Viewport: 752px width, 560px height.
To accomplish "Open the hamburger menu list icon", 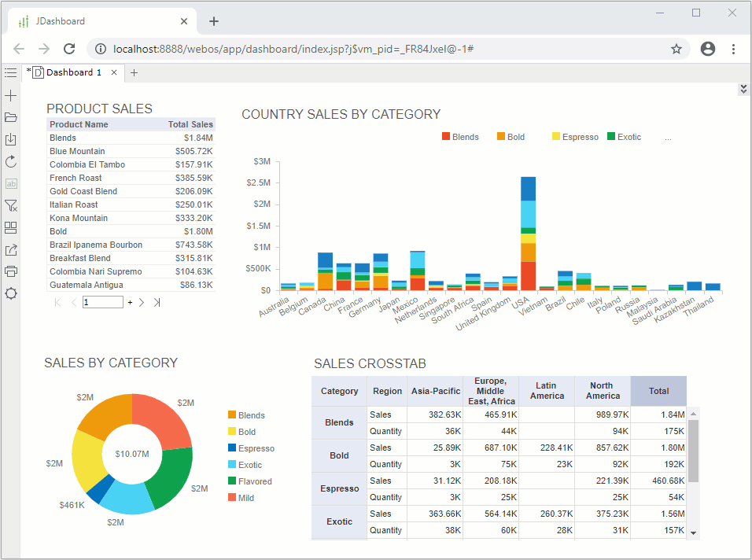I will click(10, 72).
